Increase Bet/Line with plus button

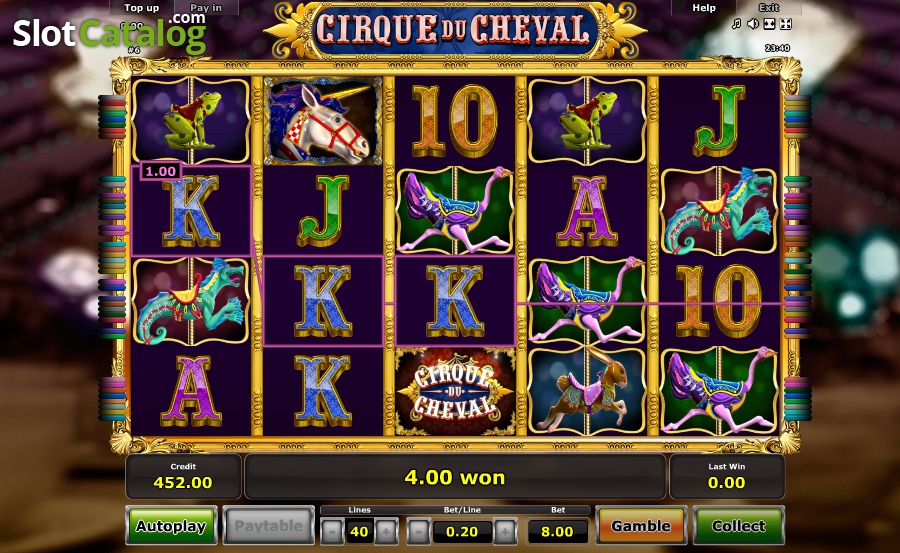pos(505,531)
